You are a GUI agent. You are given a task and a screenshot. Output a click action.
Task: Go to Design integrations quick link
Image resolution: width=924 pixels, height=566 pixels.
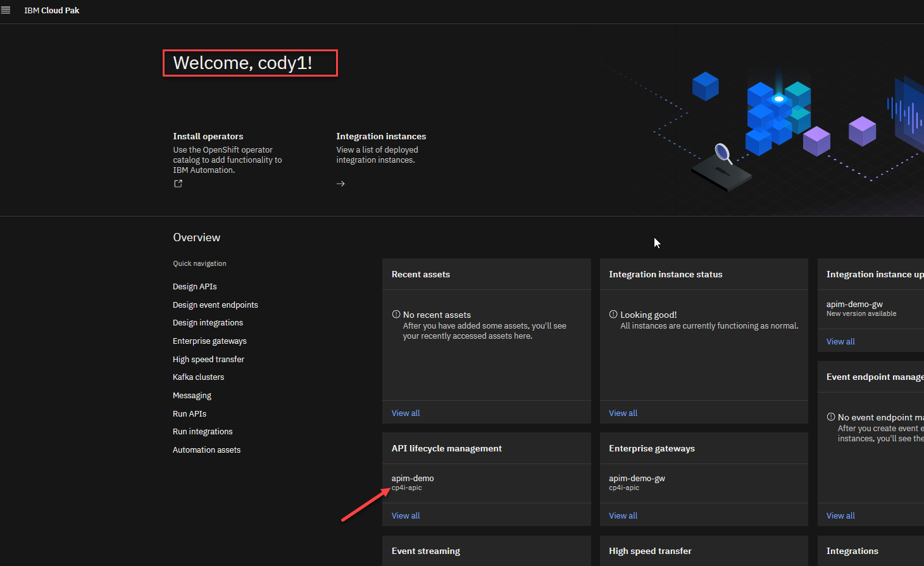208,323
